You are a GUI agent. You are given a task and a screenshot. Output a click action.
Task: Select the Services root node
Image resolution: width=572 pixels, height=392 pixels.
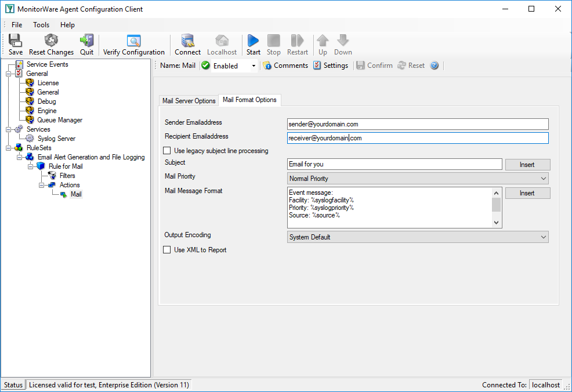(x=38, y=129)
